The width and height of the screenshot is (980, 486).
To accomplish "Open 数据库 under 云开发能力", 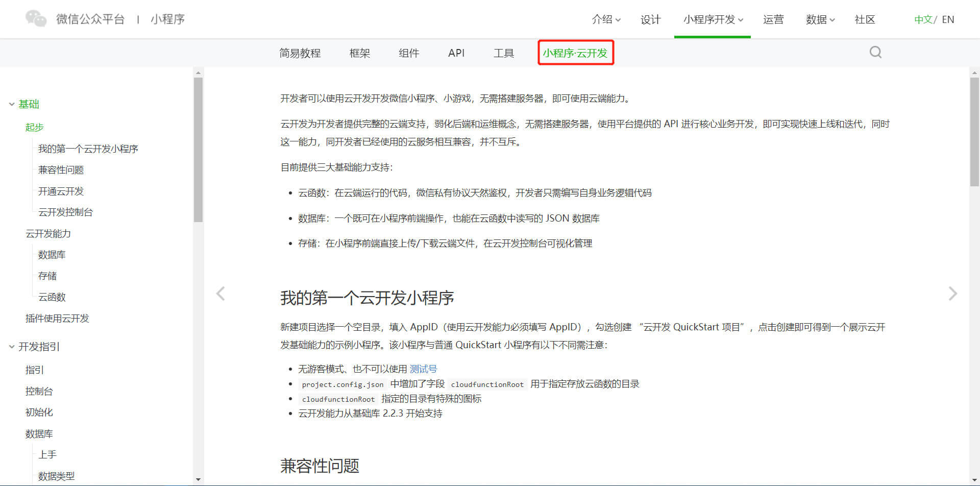I will pyautogui.click(x=52, y=254).
